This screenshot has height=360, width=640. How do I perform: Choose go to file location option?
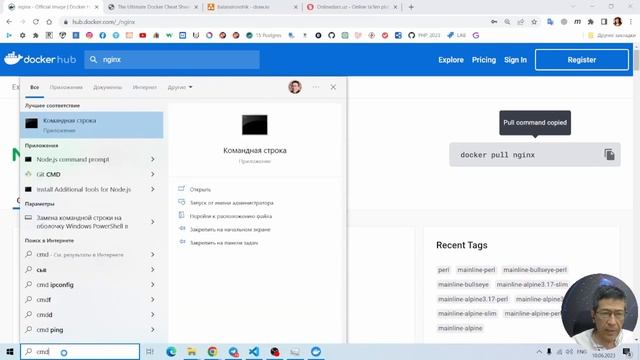[x=231, y=216]
